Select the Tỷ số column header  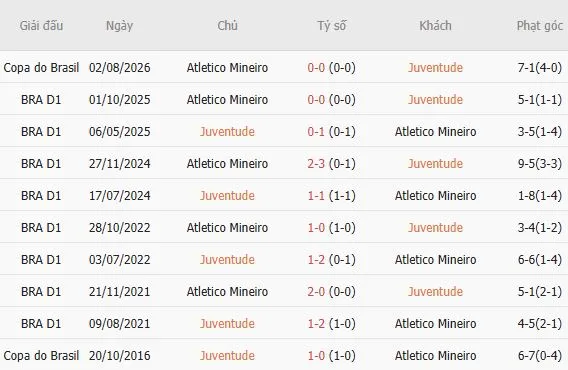click(331, 26)
